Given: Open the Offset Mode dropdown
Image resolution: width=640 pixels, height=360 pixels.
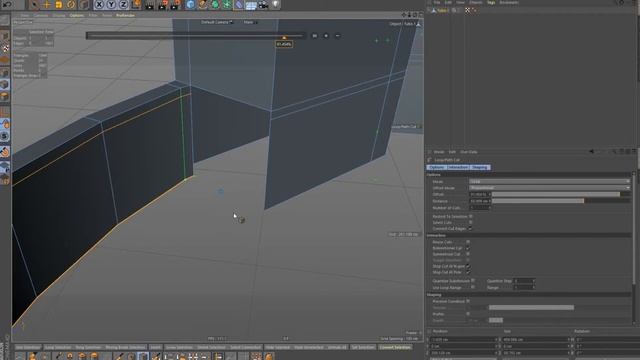Looking at the screenshot, I should pyautogui.click(x=549, y=188).
